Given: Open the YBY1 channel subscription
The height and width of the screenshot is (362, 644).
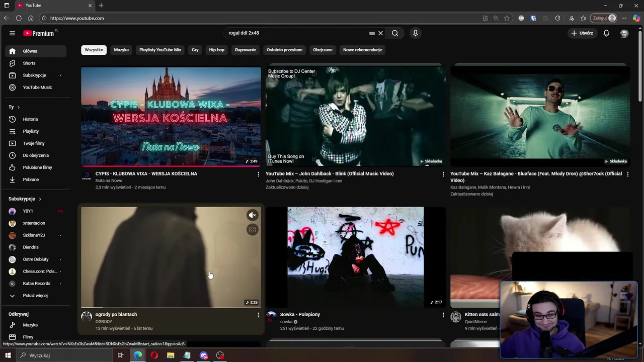Looking at the screenshot, I should 36,211.
